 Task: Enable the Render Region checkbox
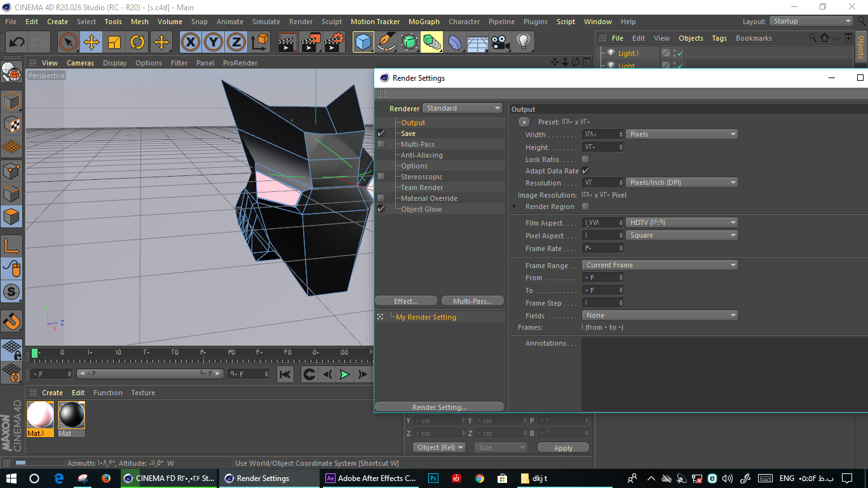pos(585,207)
